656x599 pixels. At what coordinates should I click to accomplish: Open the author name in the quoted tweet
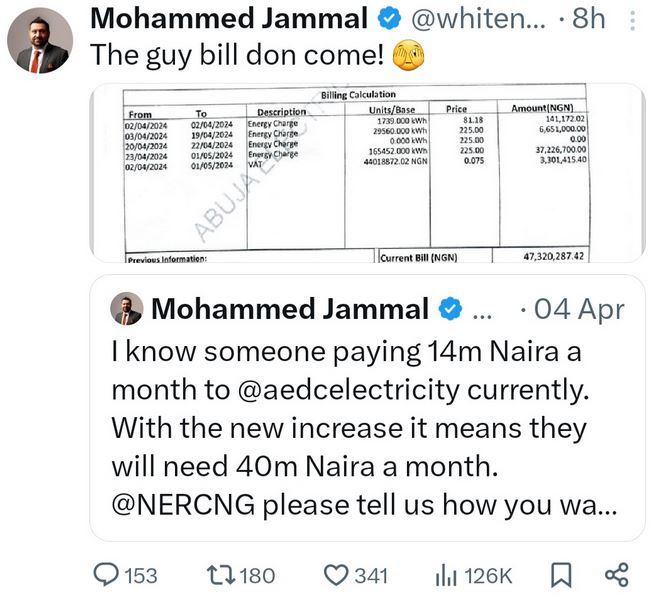click(290, 309)
